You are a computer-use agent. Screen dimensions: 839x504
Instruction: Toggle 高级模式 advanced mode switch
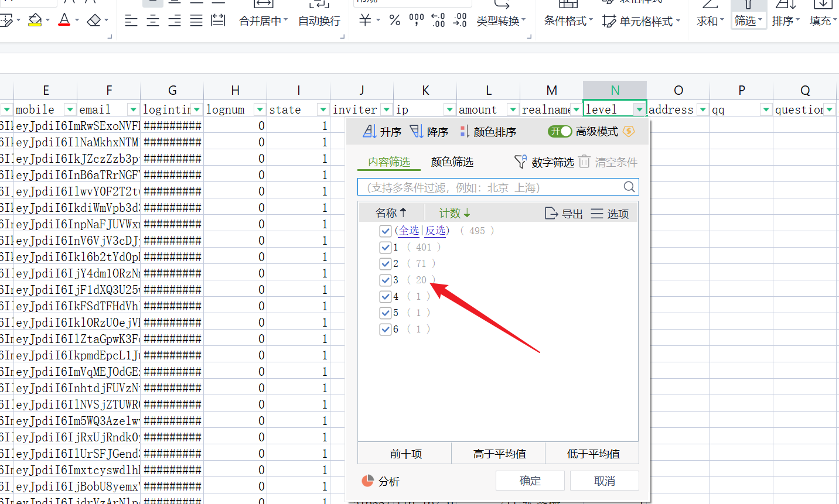pyautogui.click(x=560, y=131)
